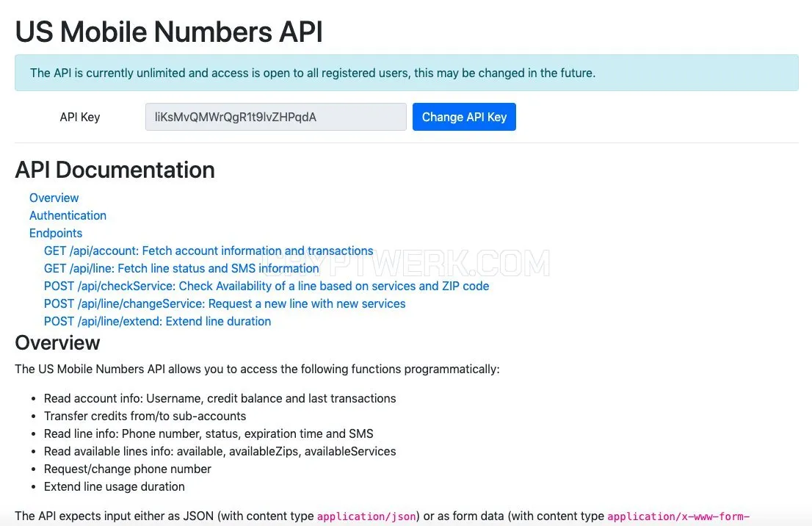Click the blue unlimited-access notice banner
Screen dimensions: 812x526
tap(407, 73)
